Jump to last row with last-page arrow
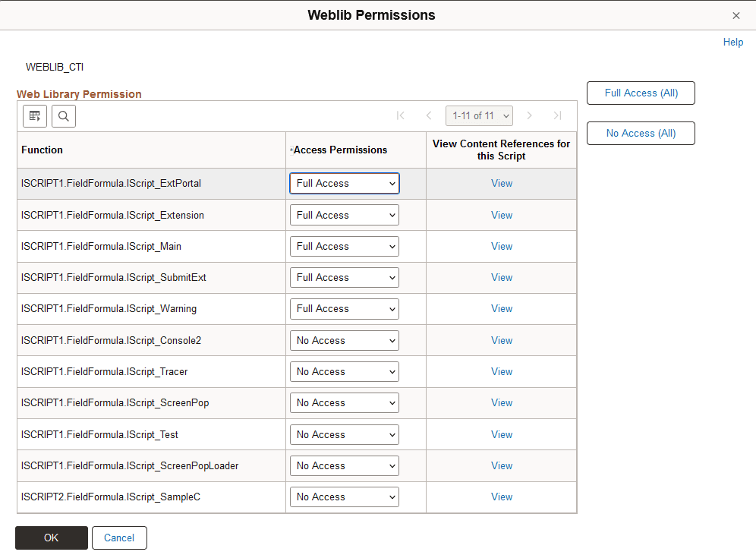 (557, 115)
